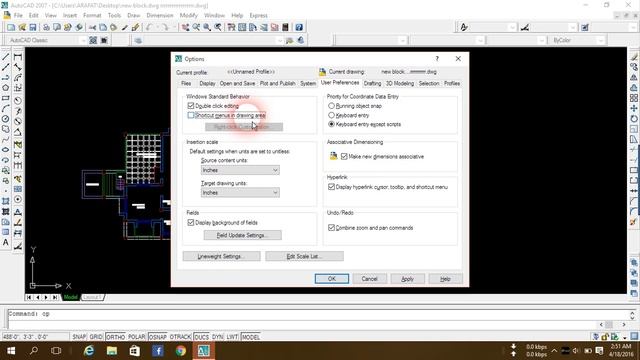Select the Ellipse draw tool
Screen dimensions: 640x360
(6, 150)
